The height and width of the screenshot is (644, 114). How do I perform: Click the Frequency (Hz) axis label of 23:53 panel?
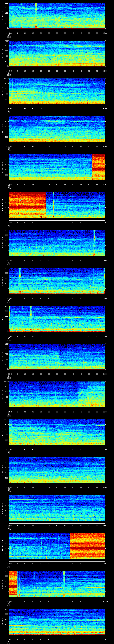click(x=3, y=356)
